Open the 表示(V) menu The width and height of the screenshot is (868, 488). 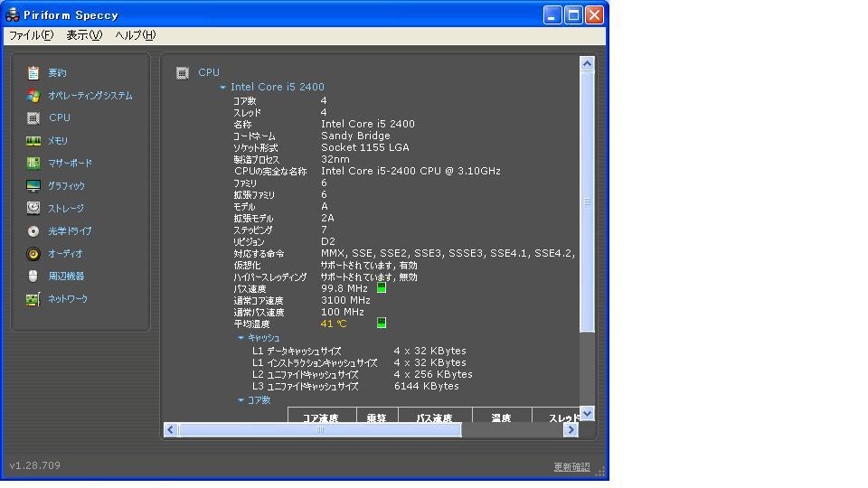[84, 35]
